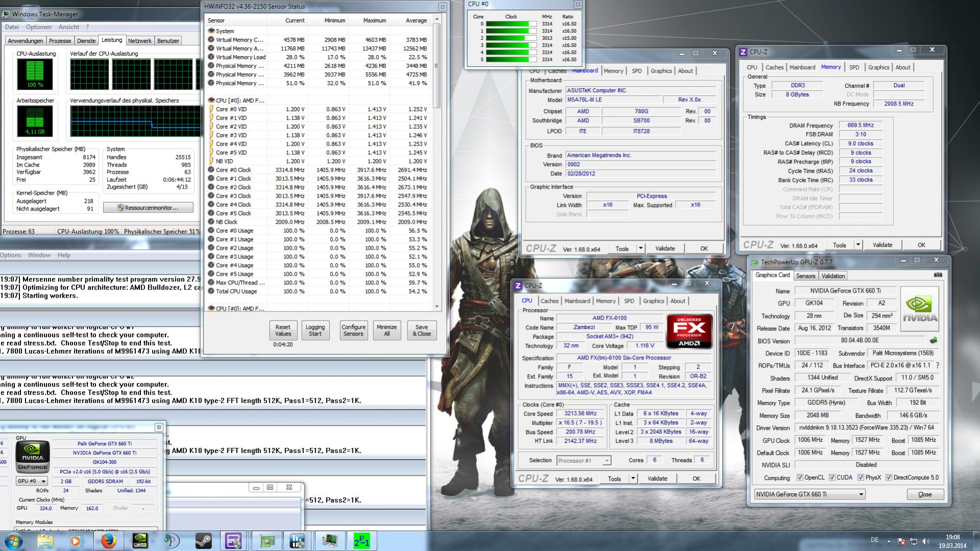This screenshot has height=551, width=980.
Task: Open the Windows Start menu
Action: [x=14, y=541]
